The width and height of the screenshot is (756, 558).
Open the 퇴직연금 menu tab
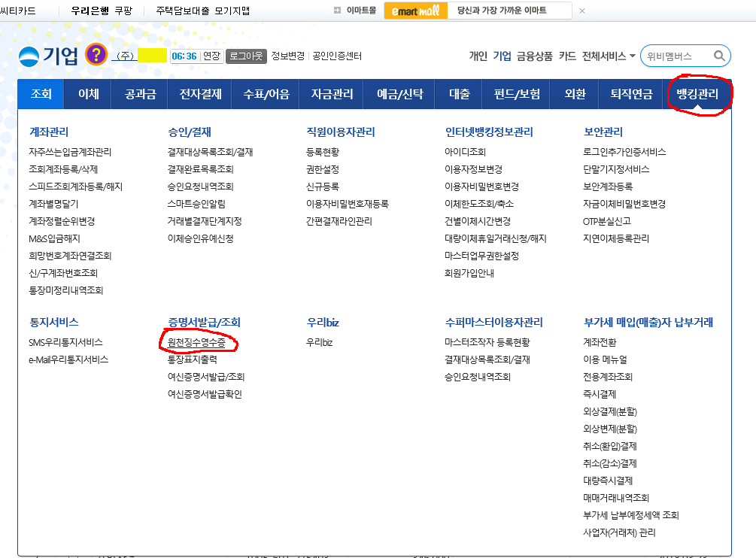tap(630, 94)
